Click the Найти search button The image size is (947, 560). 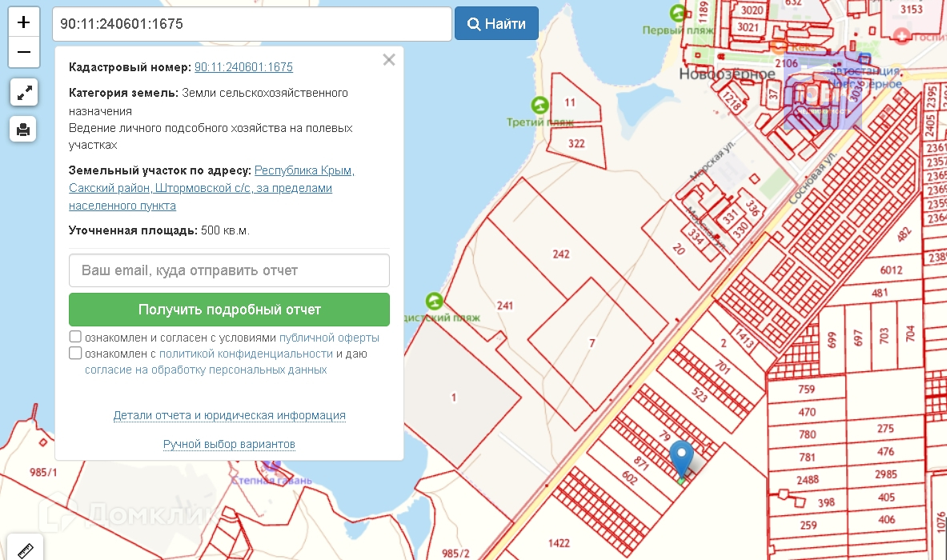tap(496, 23)
